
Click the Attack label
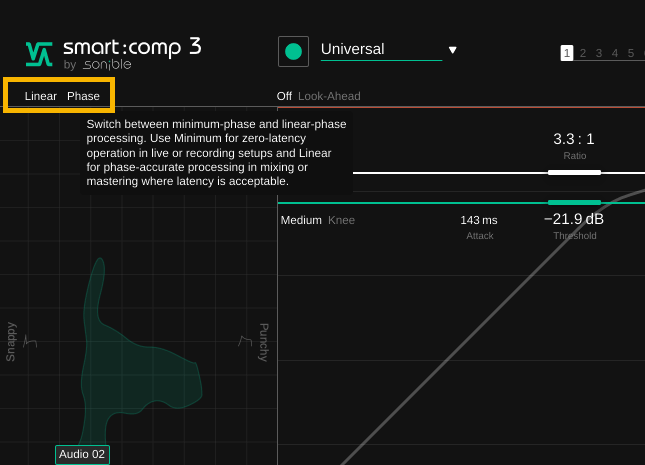[480, 236]
